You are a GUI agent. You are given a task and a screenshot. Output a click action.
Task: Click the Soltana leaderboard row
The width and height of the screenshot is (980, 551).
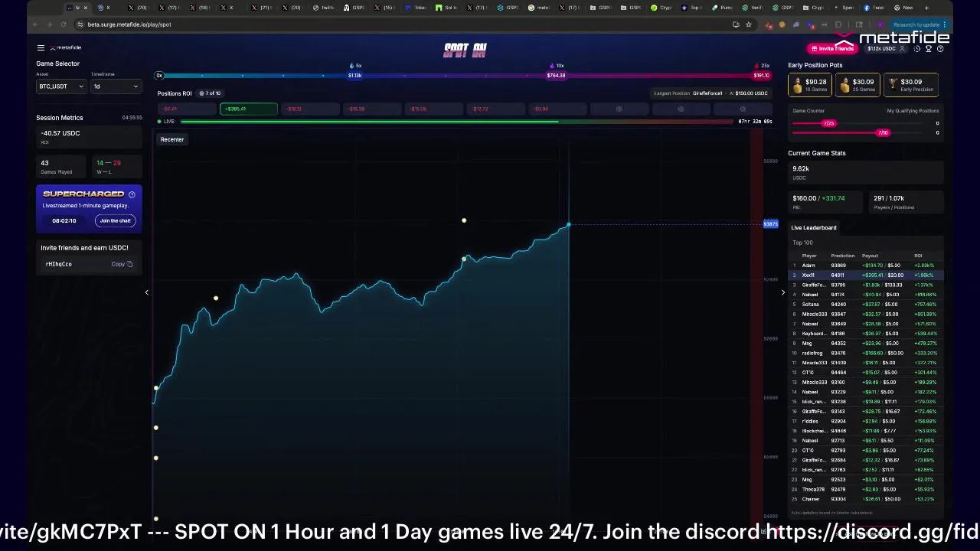pyautogui.click(x=865, y=305)
